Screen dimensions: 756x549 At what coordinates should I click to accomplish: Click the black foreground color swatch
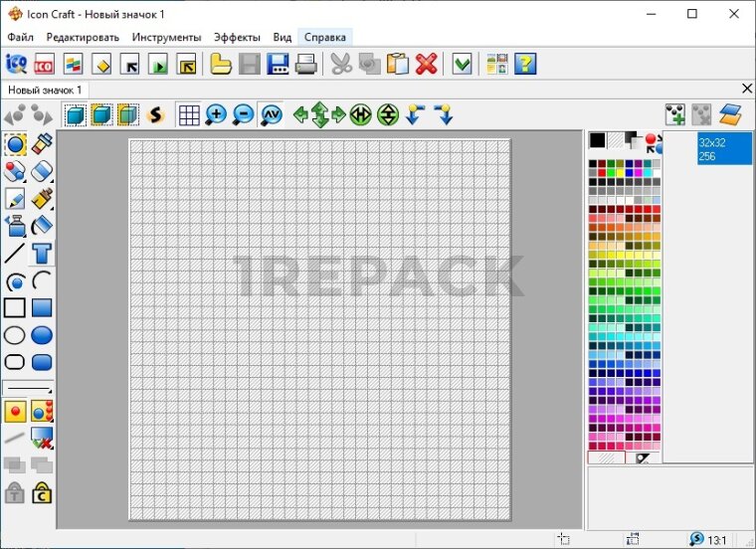597,140
